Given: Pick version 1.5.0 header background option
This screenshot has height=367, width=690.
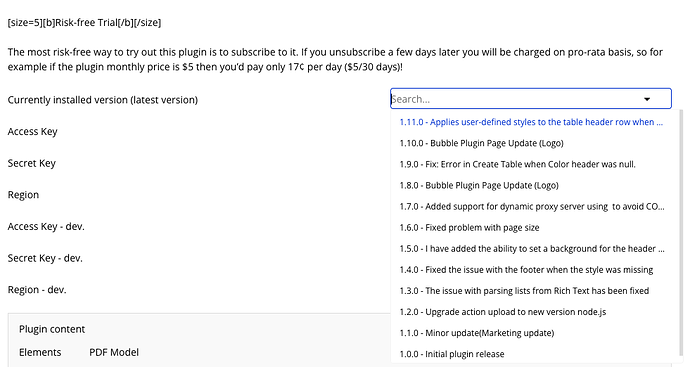Looking at the screenshot, I should coord(531,249).
